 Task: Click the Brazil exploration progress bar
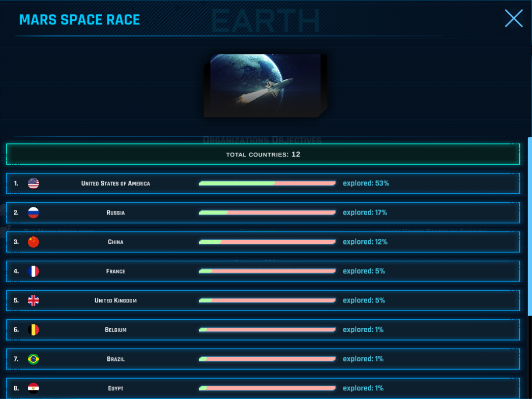[x=267, y=359]
